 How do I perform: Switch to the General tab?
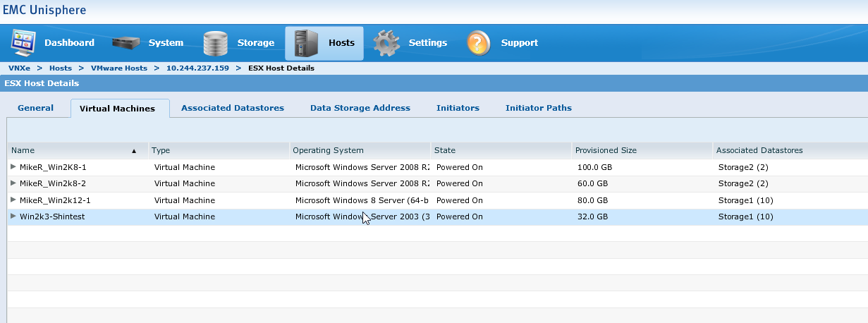pyautogui.click(x=35, y=108)
